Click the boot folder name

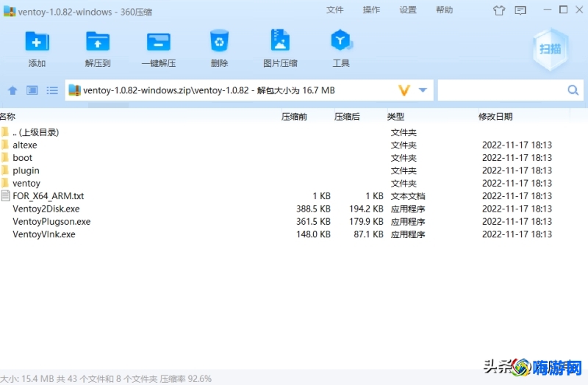click(23, 157)
